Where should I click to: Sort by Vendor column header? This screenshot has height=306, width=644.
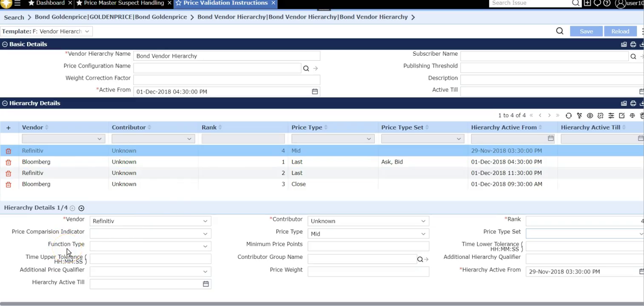[32, 127]
